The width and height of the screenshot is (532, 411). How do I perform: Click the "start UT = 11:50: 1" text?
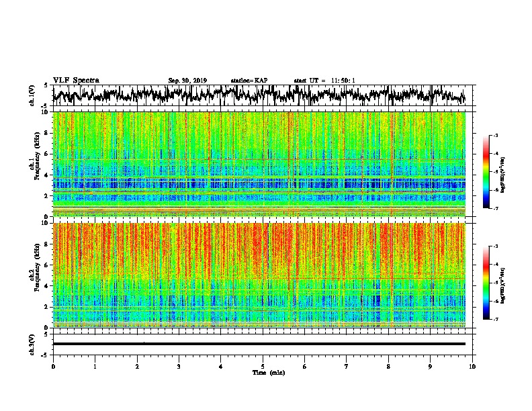(324, 81)
